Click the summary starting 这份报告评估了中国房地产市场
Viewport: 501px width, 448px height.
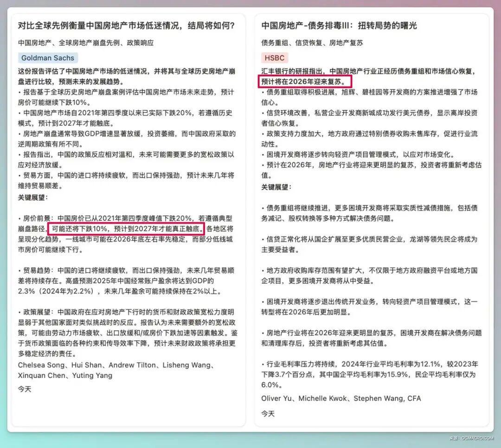(x=127, y=77)
